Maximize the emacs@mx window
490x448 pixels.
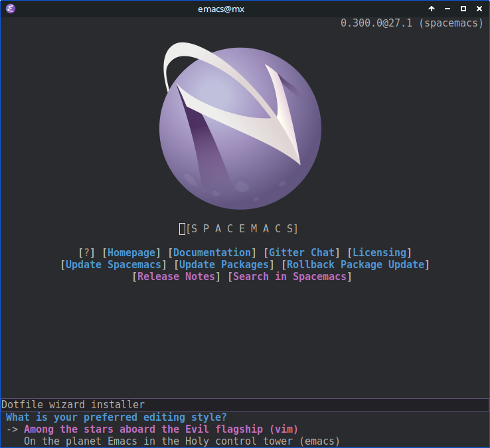(463, 9)
